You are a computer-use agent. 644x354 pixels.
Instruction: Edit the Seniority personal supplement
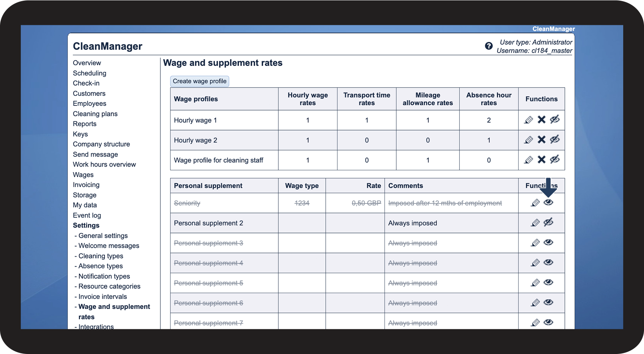click(535, 203)
